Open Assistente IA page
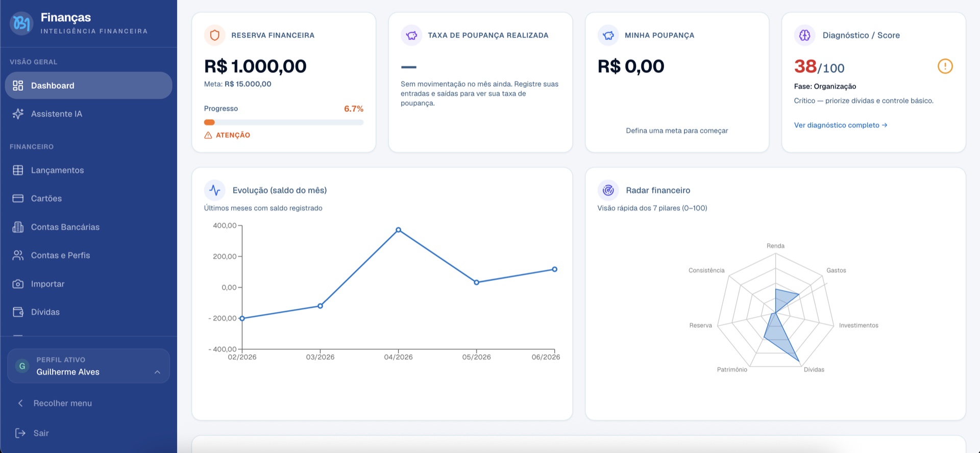Image resolution: width=980 pixels, height=453 pixels. click(x=88, y=114)
